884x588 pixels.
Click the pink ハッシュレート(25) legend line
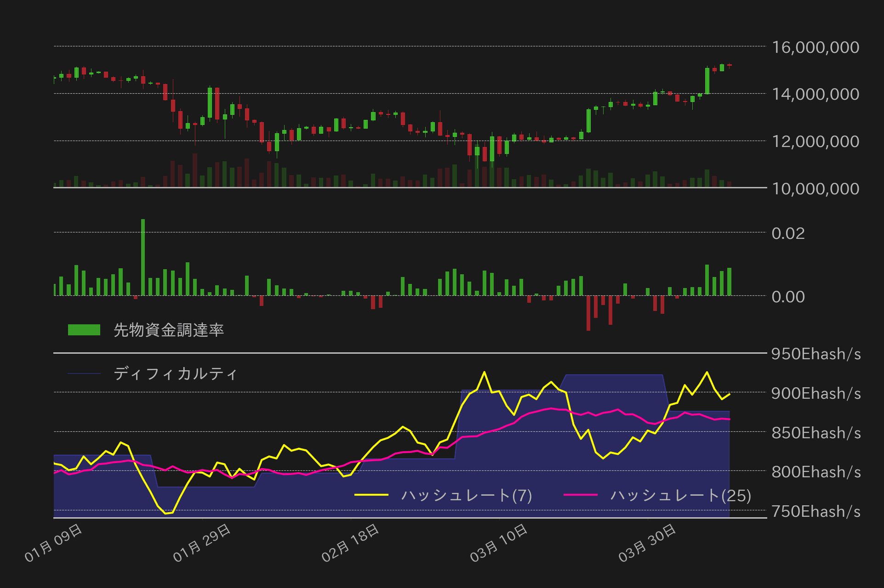pyautogui.click(x=580, y=495)
